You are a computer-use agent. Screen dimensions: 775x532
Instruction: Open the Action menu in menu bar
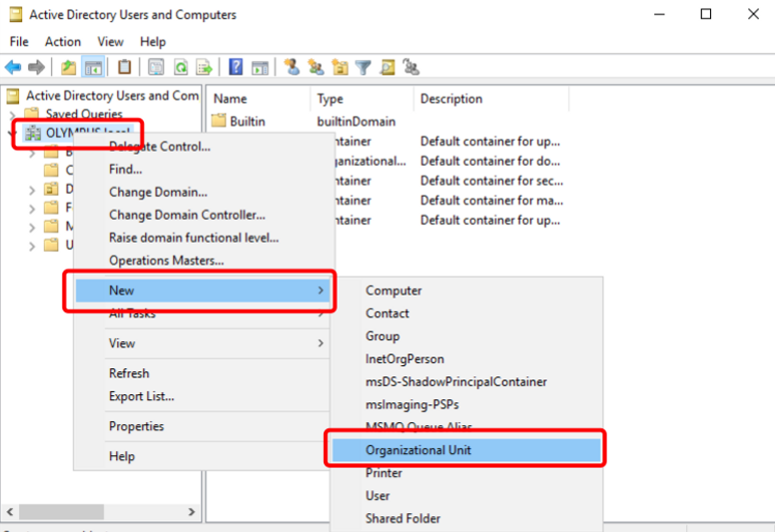[x=62, y=41]
